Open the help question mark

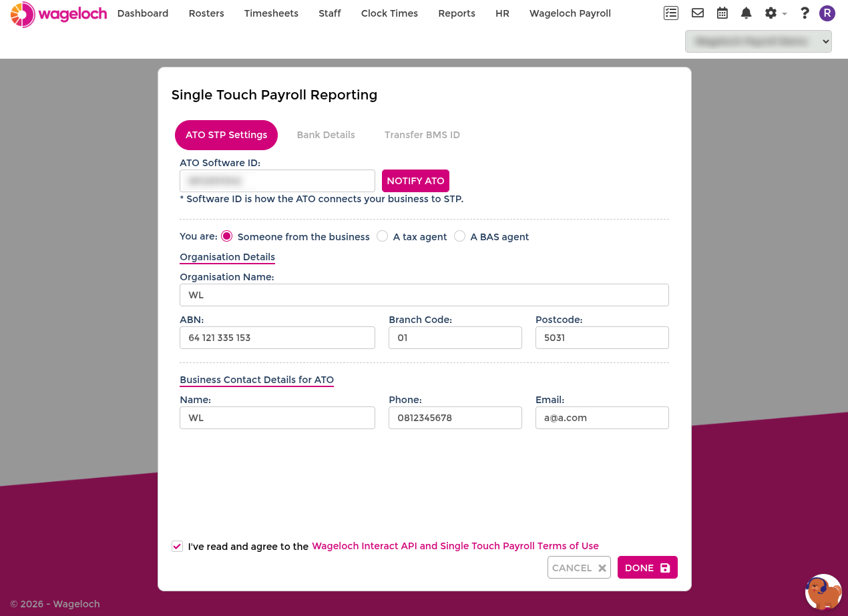pos(805,13)
